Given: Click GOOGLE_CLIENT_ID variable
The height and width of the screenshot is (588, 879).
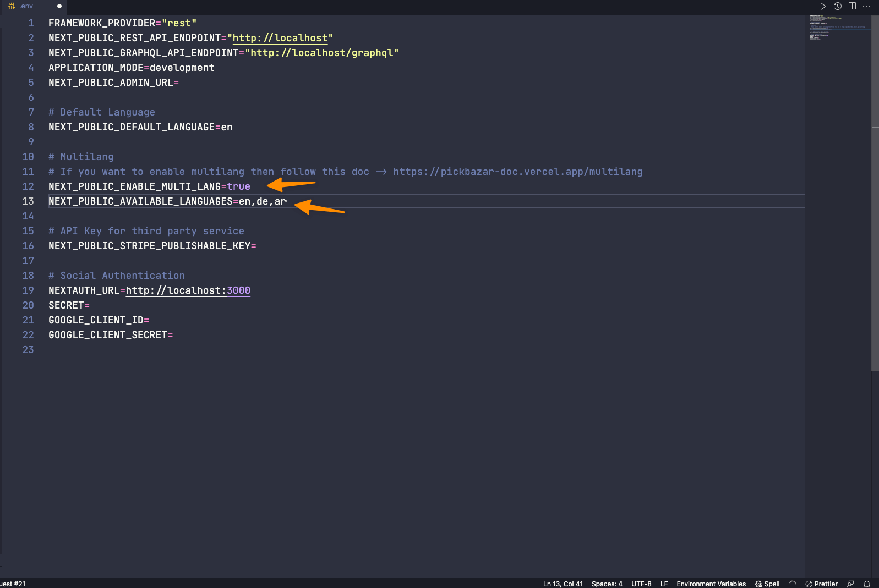Looking at the screenshot, I should coord(96,320).
